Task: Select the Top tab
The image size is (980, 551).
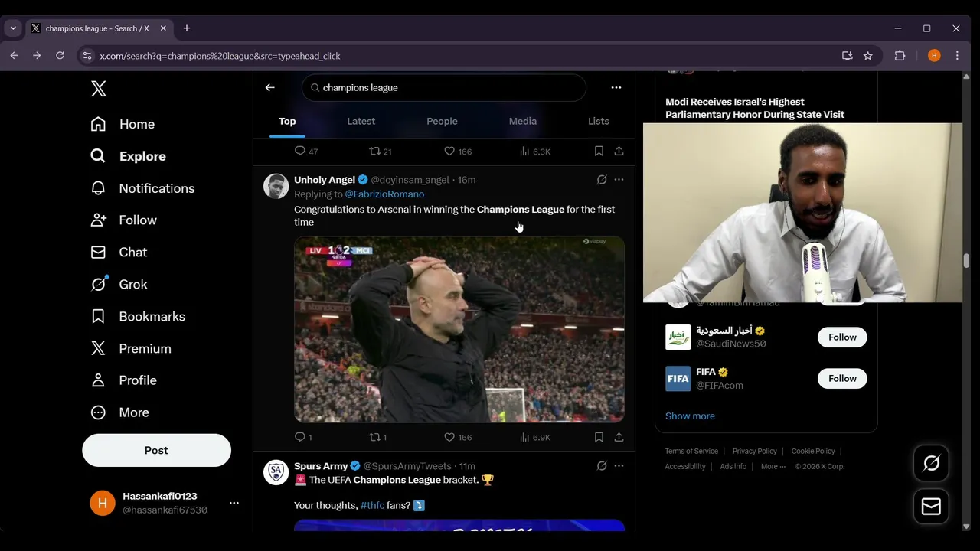Action: [287, 121]
